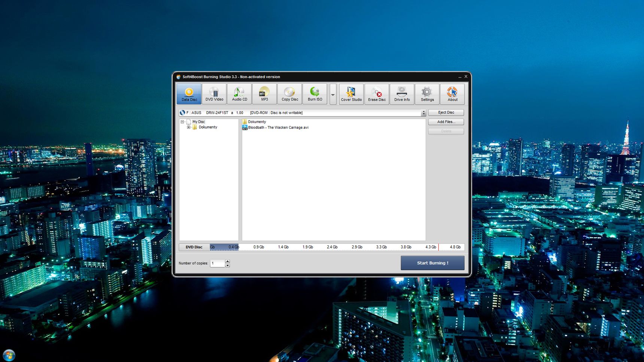The width and height of the screenshot is (644, 362).
Task: Close the Burning Studio window
Action: [x=466, y=77]
